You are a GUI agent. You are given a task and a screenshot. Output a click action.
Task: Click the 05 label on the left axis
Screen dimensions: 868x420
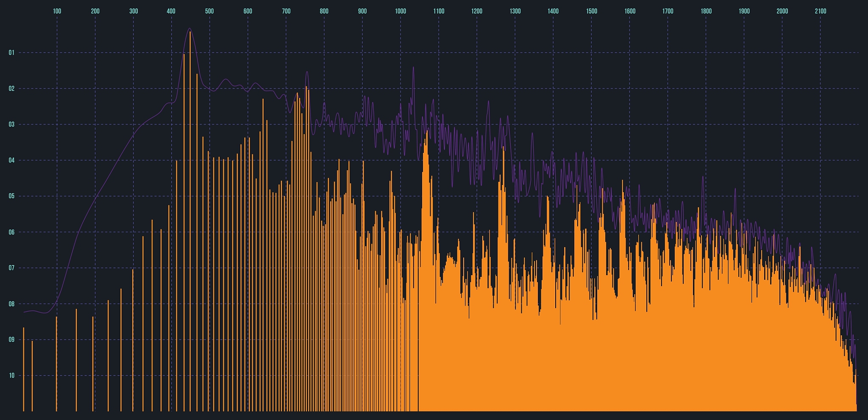coord(11,196)
